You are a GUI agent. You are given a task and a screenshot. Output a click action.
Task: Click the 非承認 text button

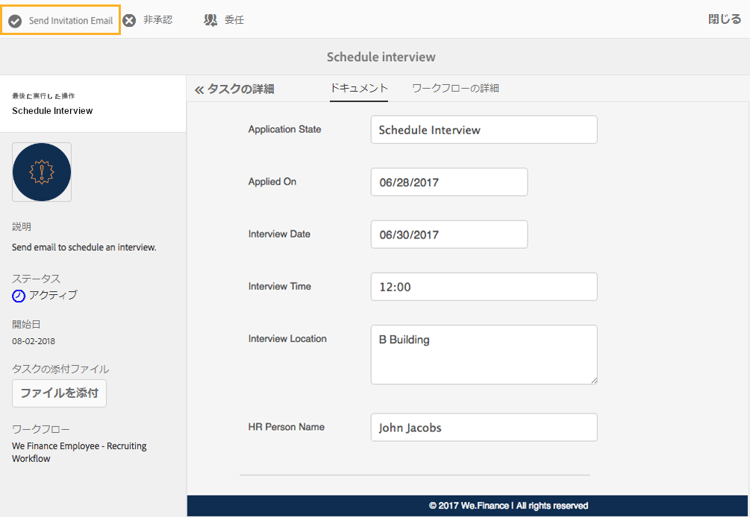tap(158, 20)
